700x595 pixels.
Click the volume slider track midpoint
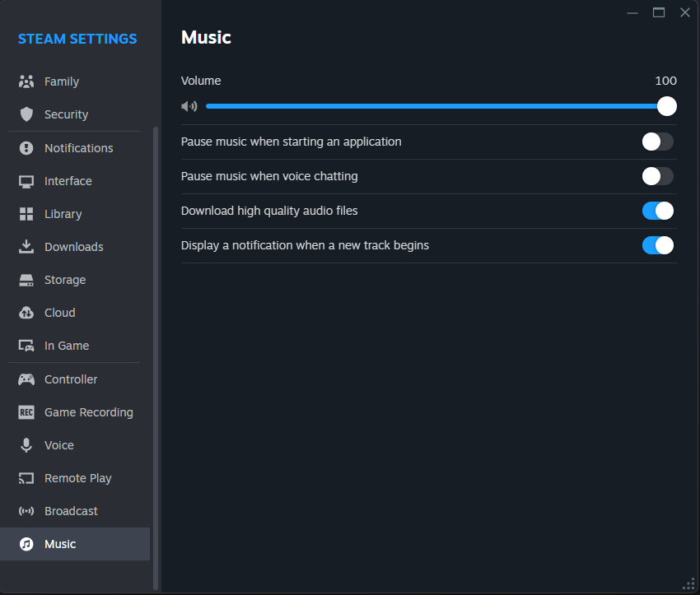click(x=436, y=106)
